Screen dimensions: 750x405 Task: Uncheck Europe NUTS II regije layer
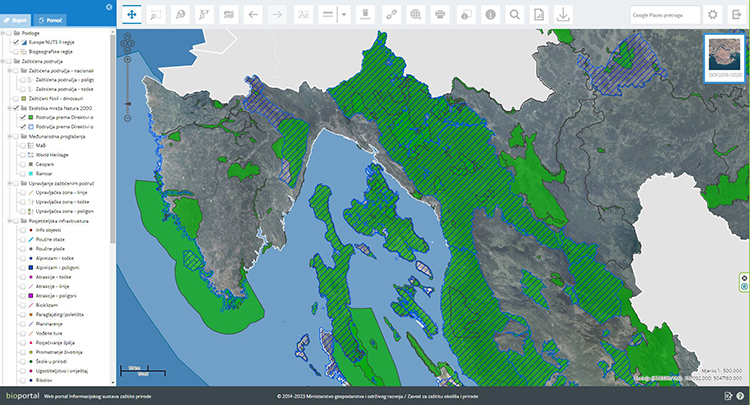coord(14,43)
